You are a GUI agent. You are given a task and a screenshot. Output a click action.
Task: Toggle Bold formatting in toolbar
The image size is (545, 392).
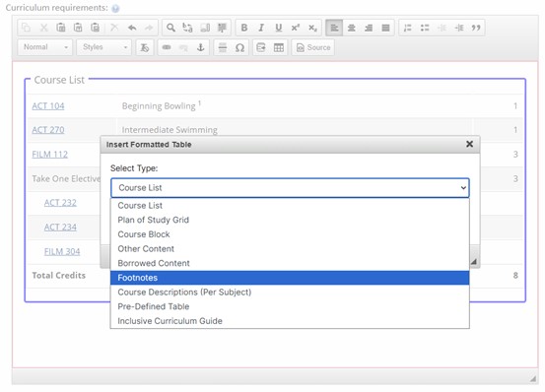[244, 28]
